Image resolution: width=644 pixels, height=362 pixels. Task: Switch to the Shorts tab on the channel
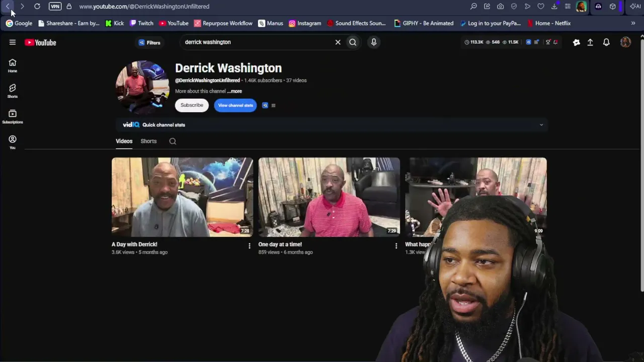click(148, 141)
